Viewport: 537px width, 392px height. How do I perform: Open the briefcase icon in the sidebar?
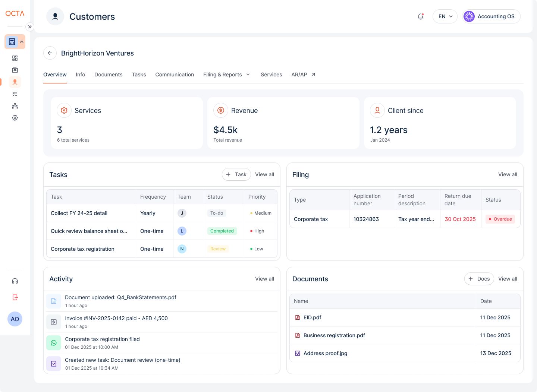(x=15, y=70)
